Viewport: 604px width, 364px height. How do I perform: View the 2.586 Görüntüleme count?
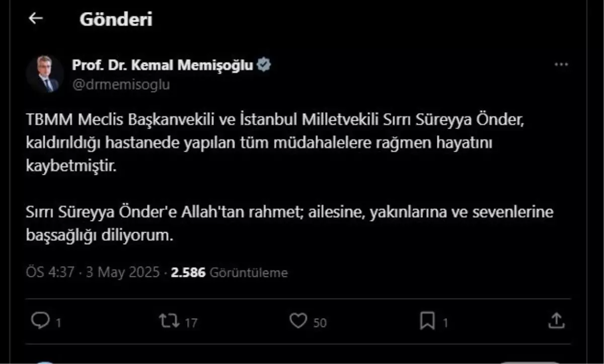point(230,272)
